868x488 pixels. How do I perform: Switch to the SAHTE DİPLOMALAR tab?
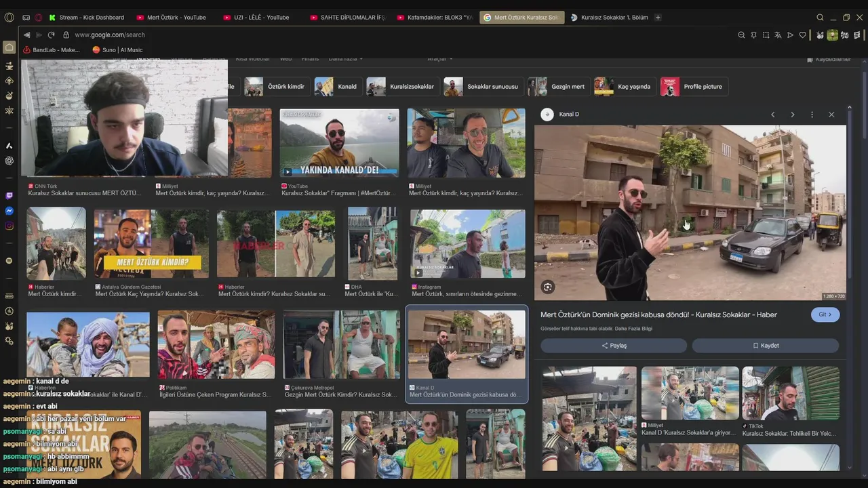tap(347, 18)
